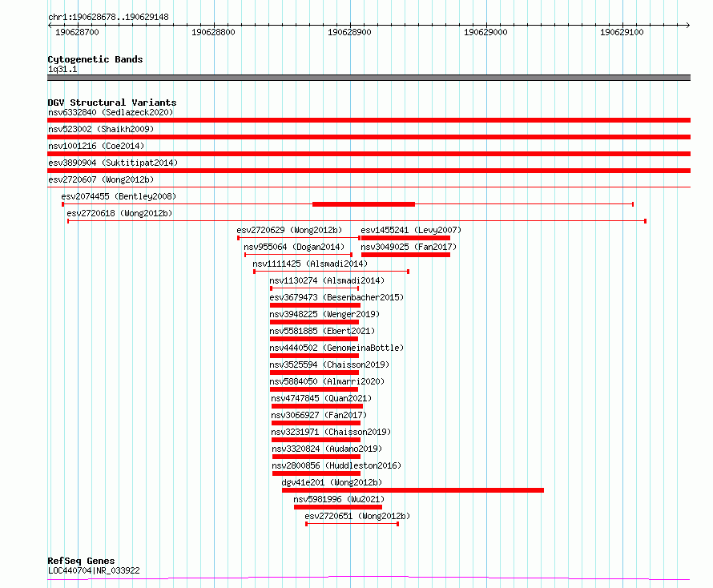Click esv3679473 (Besenbacher2015) label
Image resolution: width=713 pixels, height=588 pixels.
pyautogui.click(x=336, y=297)
